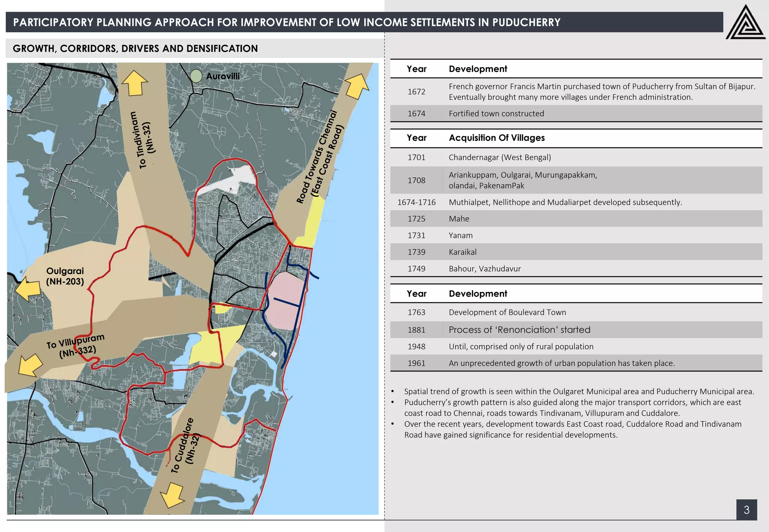Click the Yanam entry

(461, 236)
